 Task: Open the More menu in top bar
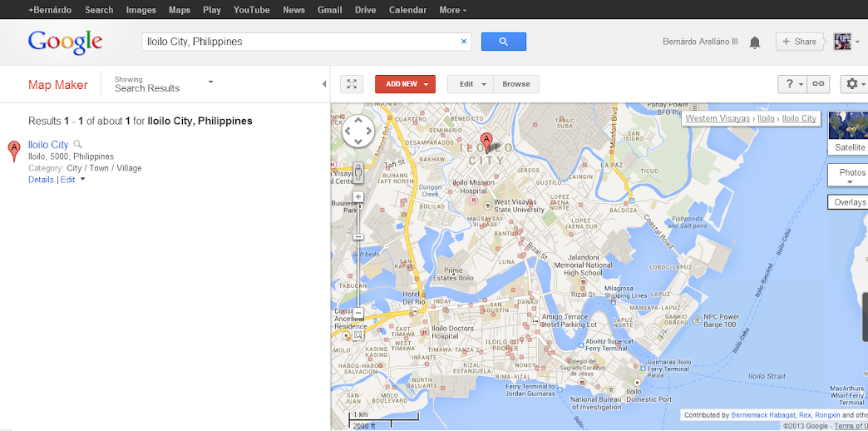452,10
